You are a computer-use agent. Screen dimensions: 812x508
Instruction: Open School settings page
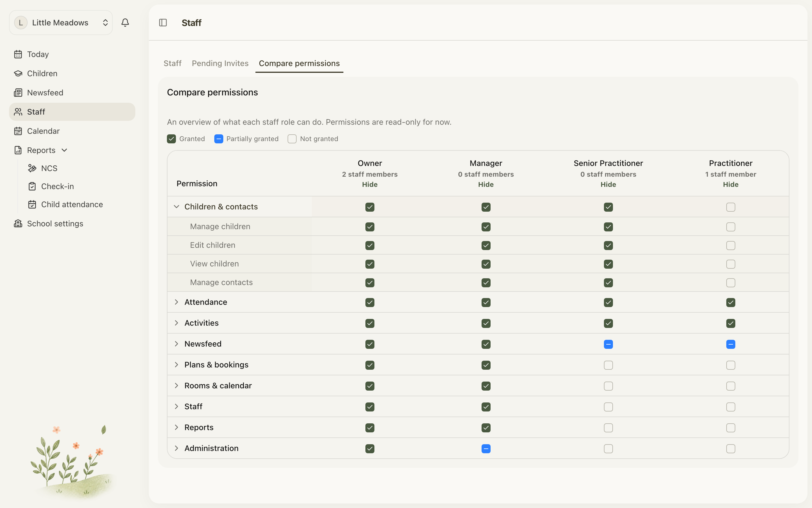(72, 224)
